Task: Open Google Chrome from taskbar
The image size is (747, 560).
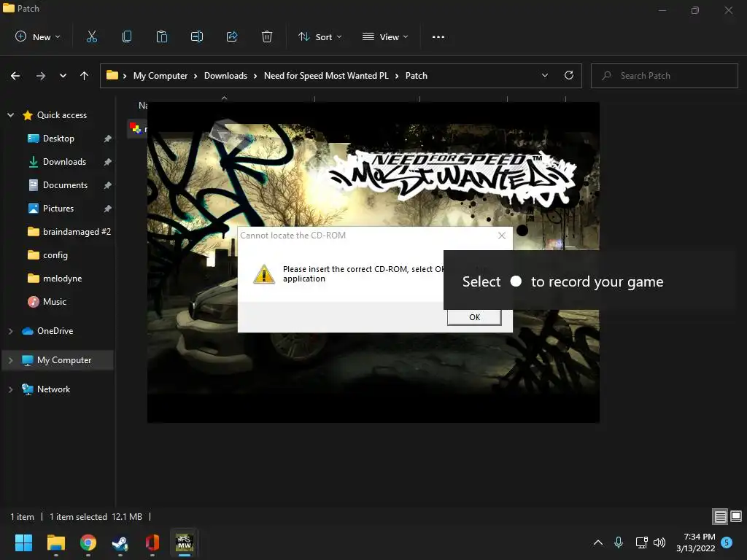Action: (x=88, y=542)
